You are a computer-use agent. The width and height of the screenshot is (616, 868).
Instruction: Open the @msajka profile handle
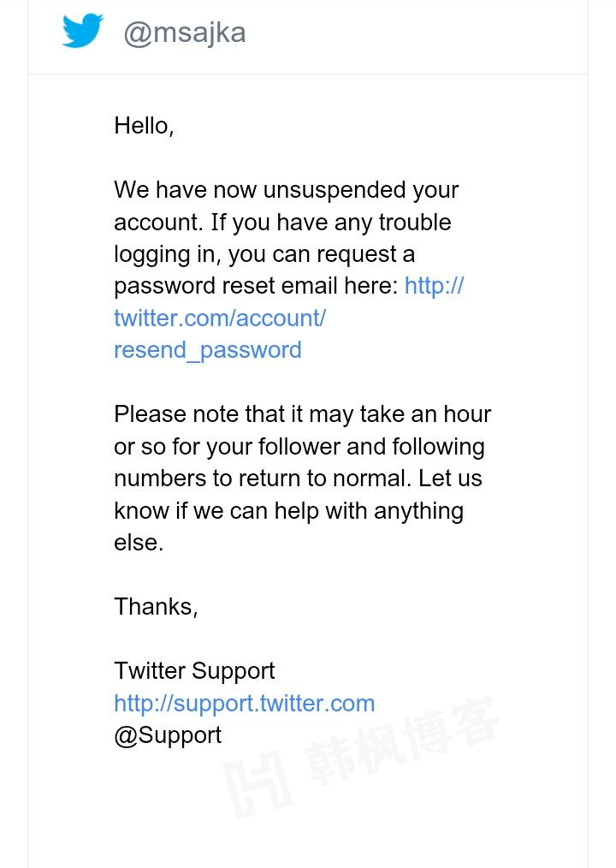point(184,33)
